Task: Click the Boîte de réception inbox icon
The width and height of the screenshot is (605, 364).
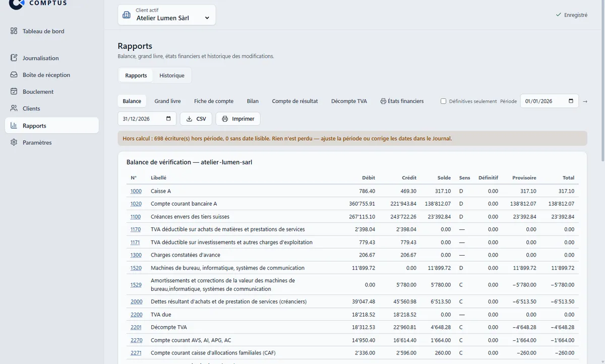Action: pos(14,75)
